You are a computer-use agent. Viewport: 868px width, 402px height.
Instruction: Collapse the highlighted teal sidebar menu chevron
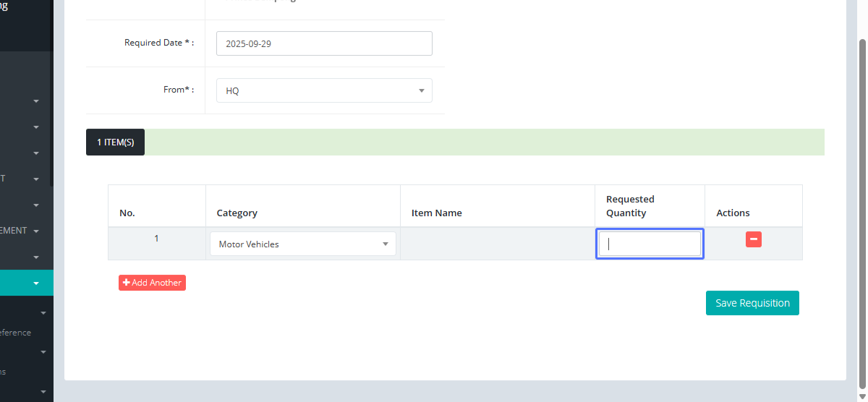click(x=36, y=283)
